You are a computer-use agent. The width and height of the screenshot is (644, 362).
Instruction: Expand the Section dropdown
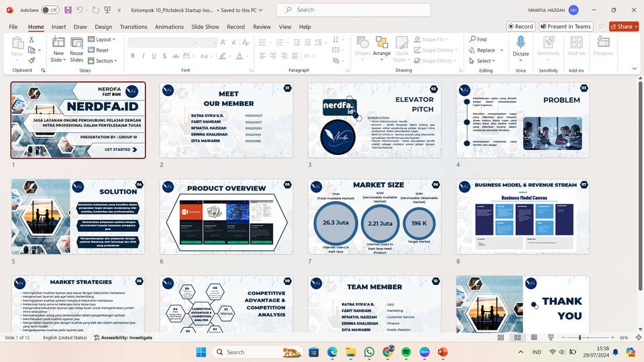[x=102, y=61]
